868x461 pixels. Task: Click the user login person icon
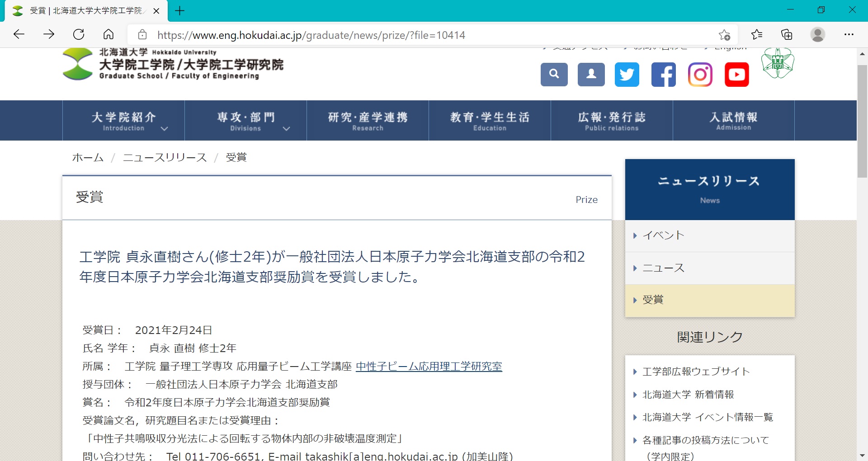[x=591, y=74]
